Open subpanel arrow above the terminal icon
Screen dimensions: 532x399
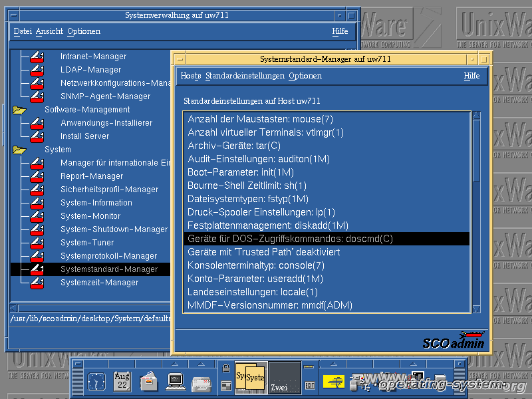[x=175, y=364]
